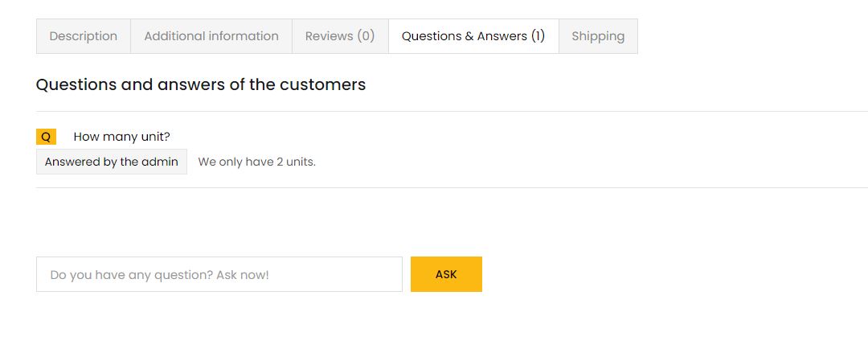Select the admin answer badge
This screenshot has height=353, width=868.
pos(112,162)
